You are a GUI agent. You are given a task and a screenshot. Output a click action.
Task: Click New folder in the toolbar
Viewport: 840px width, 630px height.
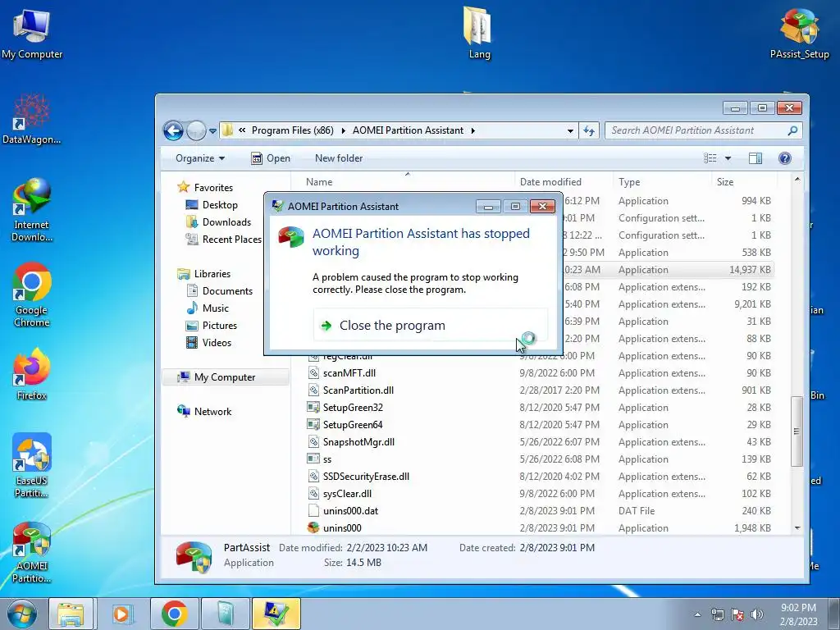pyautogui.click(x=339, y=158)
